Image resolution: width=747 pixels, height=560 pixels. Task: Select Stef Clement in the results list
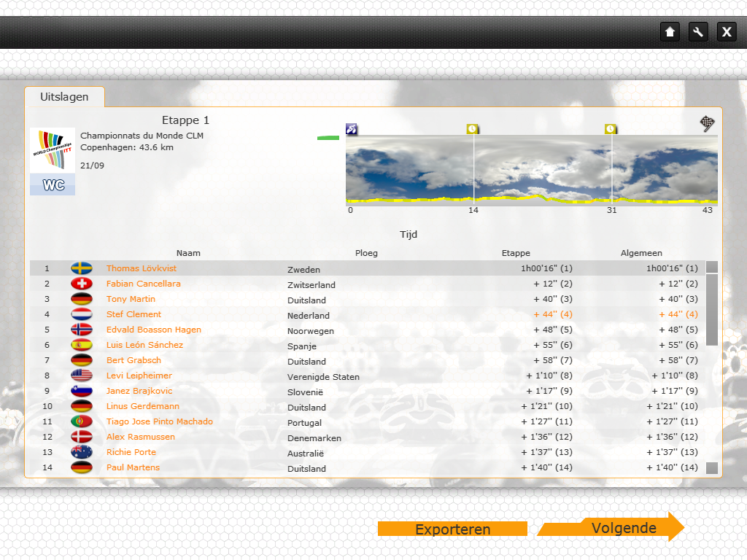[x=133, y=314]
